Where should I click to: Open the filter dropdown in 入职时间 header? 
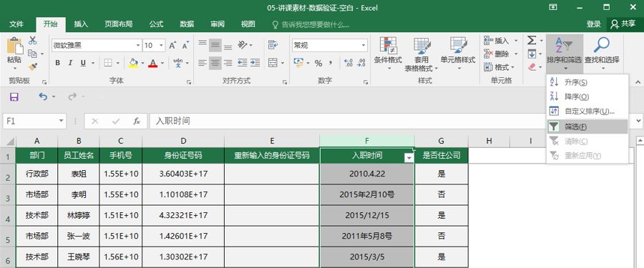pyautogui.click(x=409, y=158)
